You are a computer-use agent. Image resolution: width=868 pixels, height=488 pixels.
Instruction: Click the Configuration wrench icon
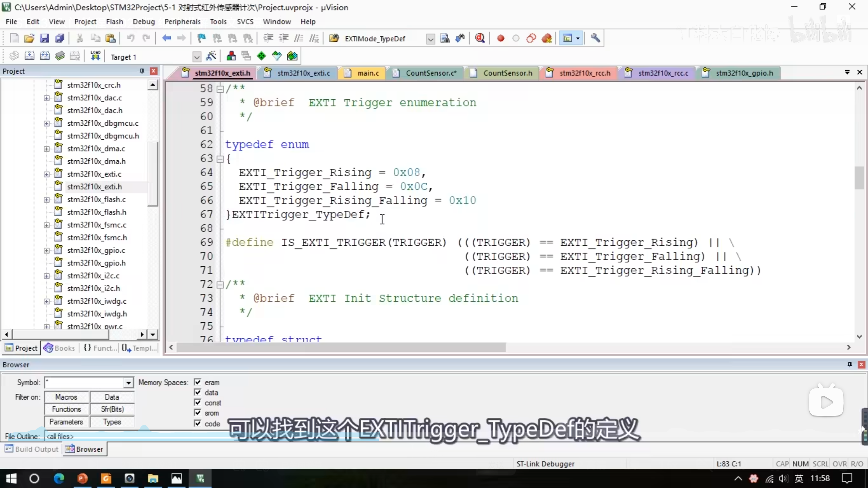[x=595, y=38]
